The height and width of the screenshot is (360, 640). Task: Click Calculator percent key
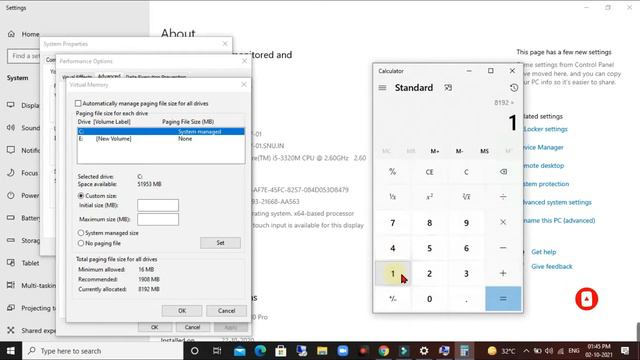(393, 172)
